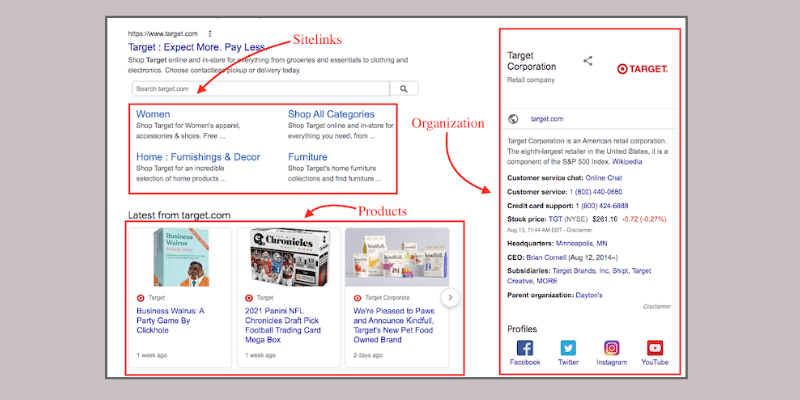This screenshot has width=800, height=400.
Task: Open the Brian Cornell CEO link
Action: pyautogui.click(x=546, y=257)
